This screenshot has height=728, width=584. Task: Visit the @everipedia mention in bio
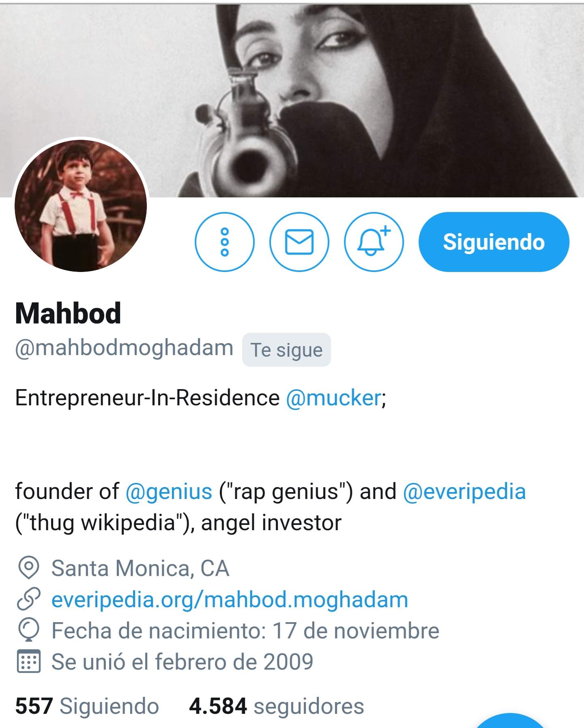pyautogui.click(x=464, y=492)
